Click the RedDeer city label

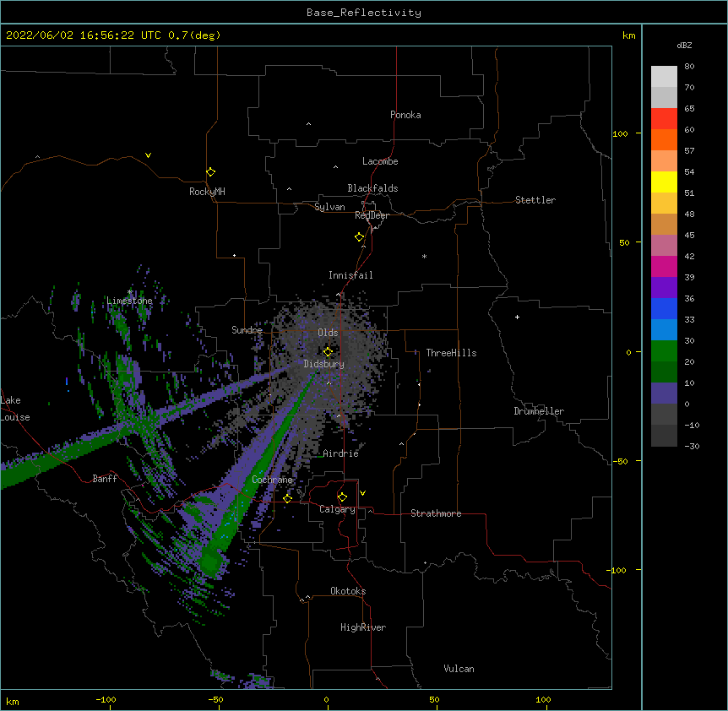point(372,215)
